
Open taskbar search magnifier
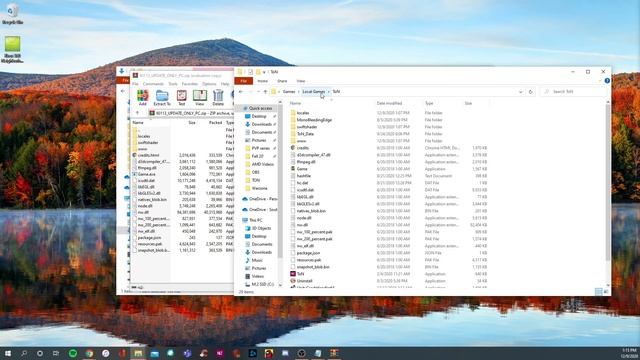pyautogui.click(x=24, y=353)
